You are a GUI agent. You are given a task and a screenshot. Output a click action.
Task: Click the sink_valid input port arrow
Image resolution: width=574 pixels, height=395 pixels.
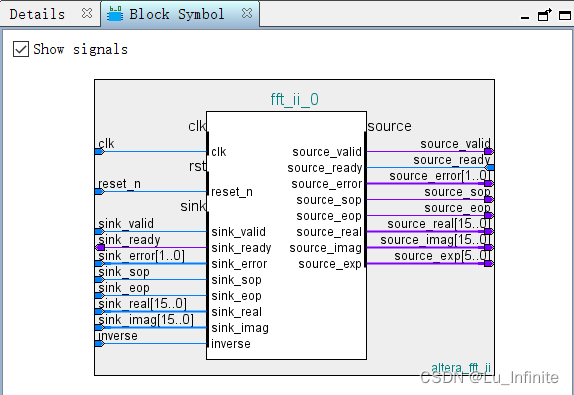[x=100, y=231]
